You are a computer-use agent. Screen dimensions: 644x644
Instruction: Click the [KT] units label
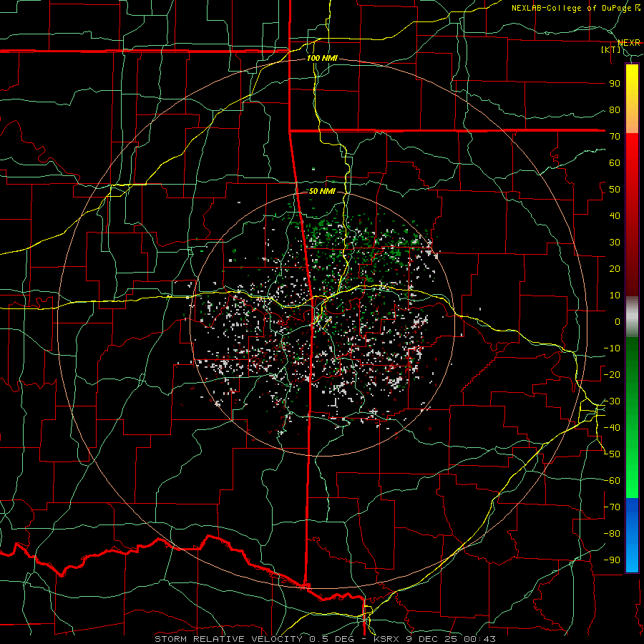(611, 49)
